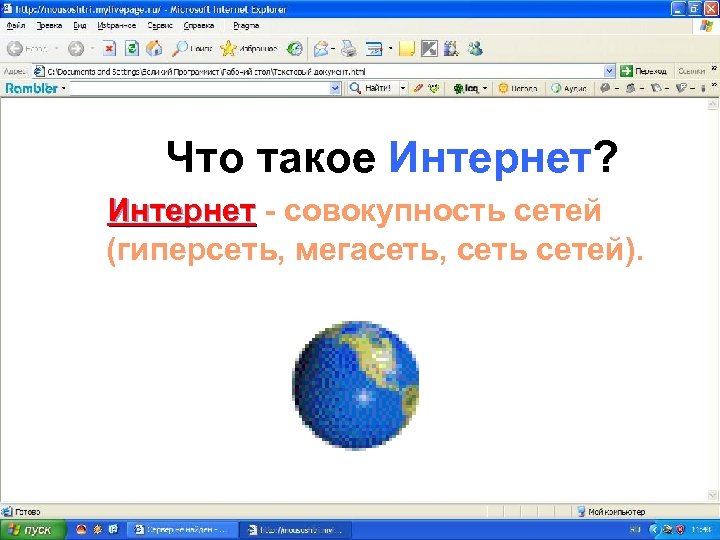Open the Mail envelope icon
This screenshot has height=540, width=720.
[x=321, y=48]
